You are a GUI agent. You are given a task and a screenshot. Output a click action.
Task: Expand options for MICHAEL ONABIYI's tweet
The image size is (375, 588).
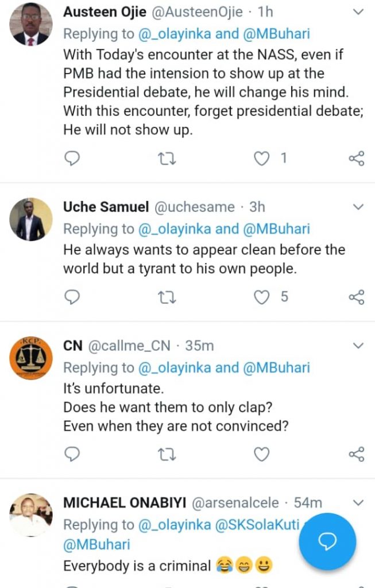(358, 503)
